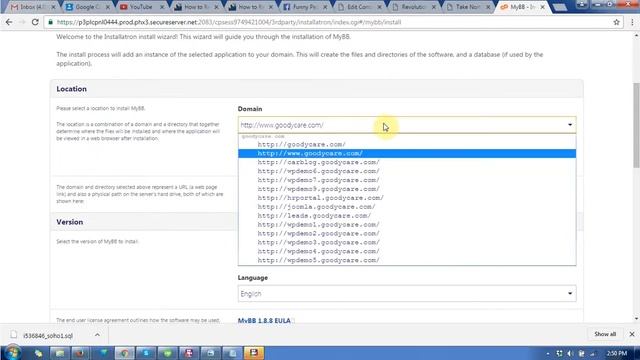Viewport: 640px width, 360px height.
Task: Bookmark this page with the star icon
Action: 616,22
